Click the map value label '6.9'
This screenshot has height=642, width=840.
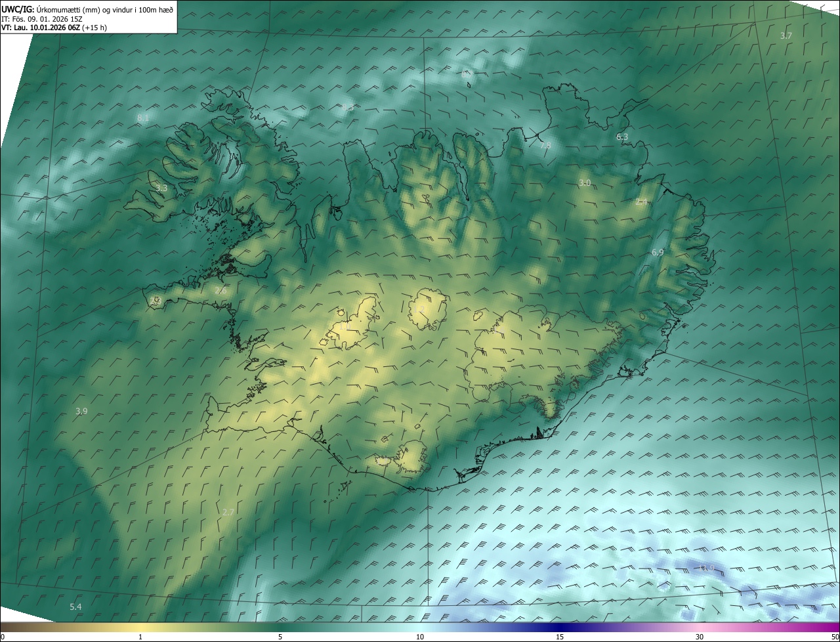pyautogui.click(x=658, y=252)
